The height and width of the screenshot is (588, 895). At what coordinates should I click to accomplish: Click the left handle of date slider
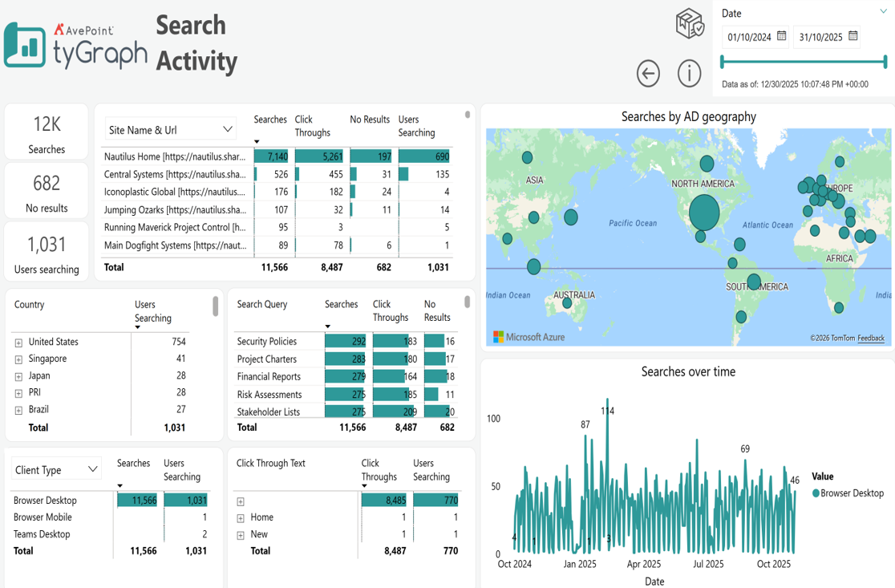723,62
